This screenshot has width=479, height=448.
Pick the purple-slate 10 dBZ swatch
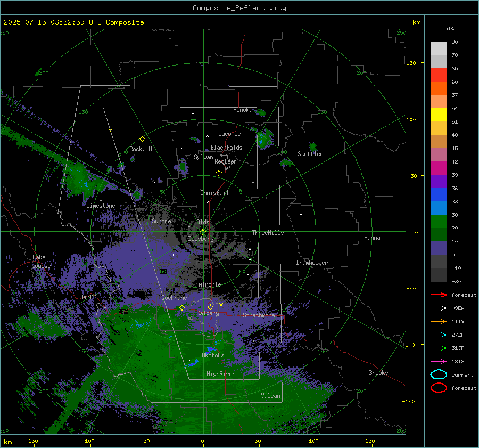point(439,248)
